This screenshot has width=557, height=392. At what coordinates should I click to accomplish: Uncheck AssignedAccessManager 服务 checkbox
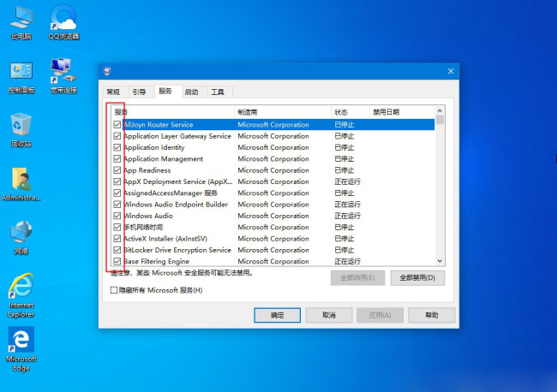click(117, 193)
